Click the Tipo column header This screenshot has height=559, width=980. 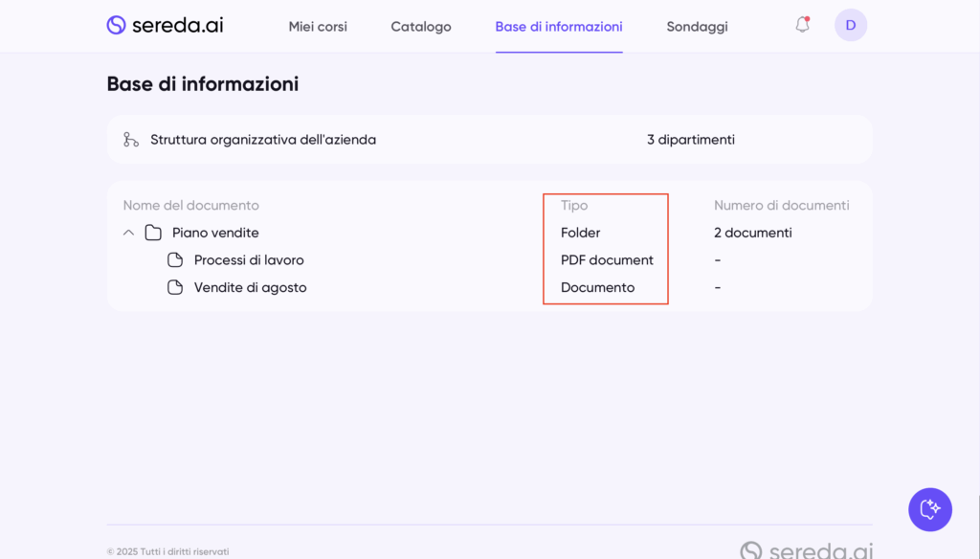(574, 206)
